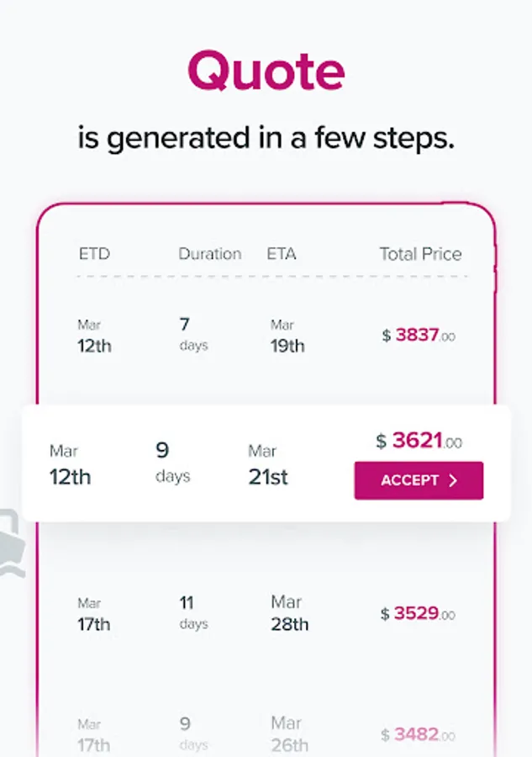Viewport: 532px width, 757px height.
Task: Click the Mar 26th arrival date
Action: [x=289, y=733]
